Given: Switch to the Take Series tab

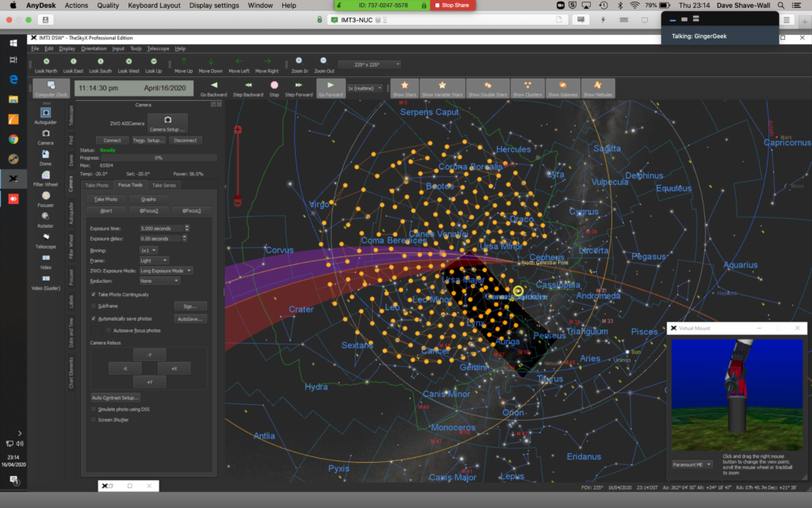Looking at the screenshot, I should (x=163, y=185).
